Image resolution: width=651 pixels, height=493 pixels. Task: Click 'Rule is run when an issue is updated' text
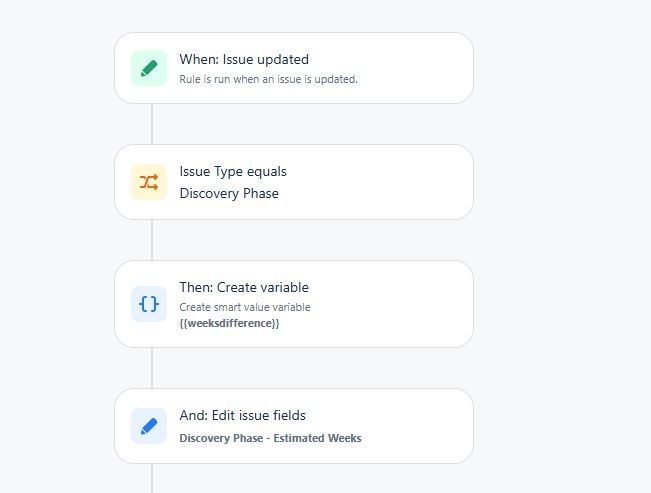click(268, 79)
